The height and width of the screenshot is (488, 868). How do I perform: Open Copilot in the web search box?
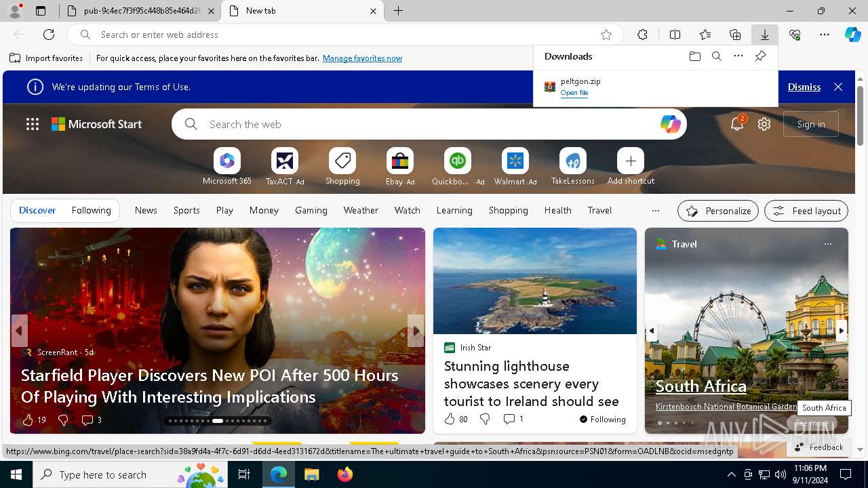coord(670,124)
